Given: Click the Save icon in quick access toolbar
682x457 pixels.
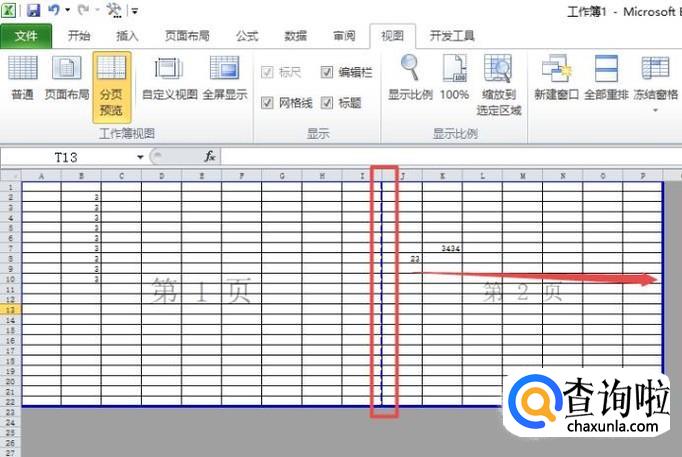Looking at the screenshot, I should (x=33, y=10).
